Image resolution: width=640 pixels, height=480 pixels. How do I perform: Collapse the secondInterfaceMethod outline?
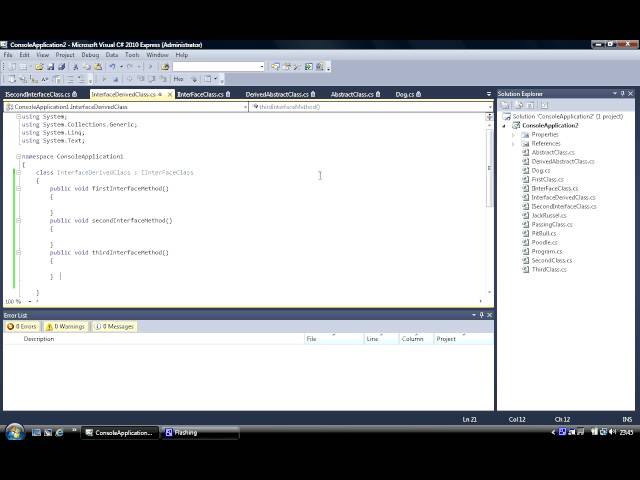18,220
